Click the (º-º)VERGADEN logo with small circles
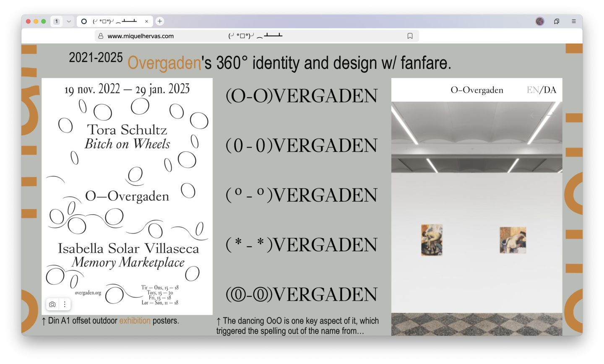This screenshot has height=364, width=604. tap(302, 195)
